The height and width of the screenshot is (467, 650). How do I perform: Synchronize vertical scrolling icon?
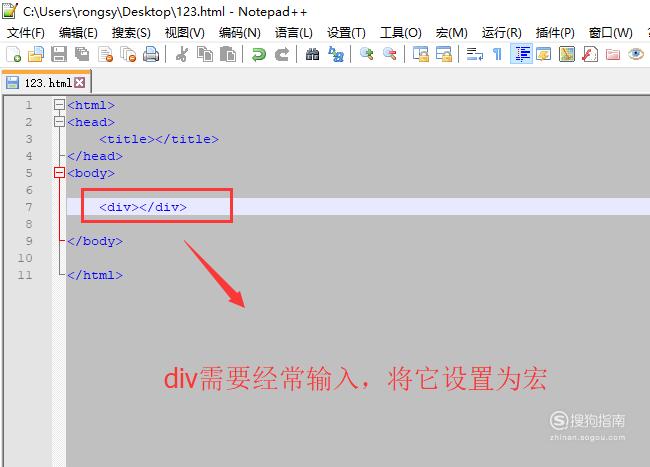pos(421,54)
